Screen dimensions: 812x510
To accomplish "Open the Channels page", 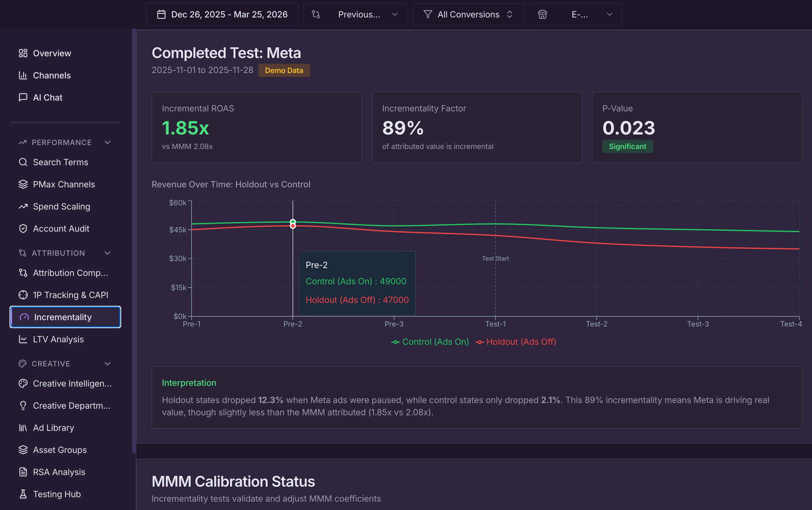I will pyautogui.click(x=65, y=75).
